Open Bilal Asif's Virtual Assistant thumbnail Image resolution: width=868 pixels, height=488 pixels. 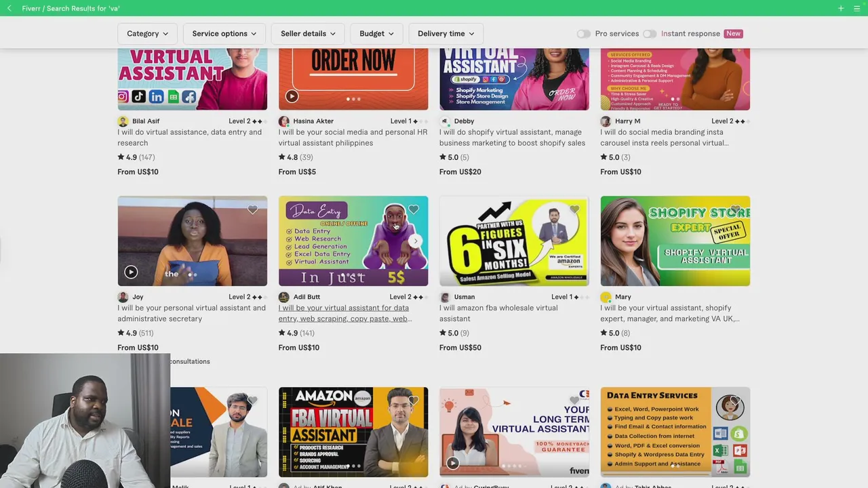tap(193, 79)
